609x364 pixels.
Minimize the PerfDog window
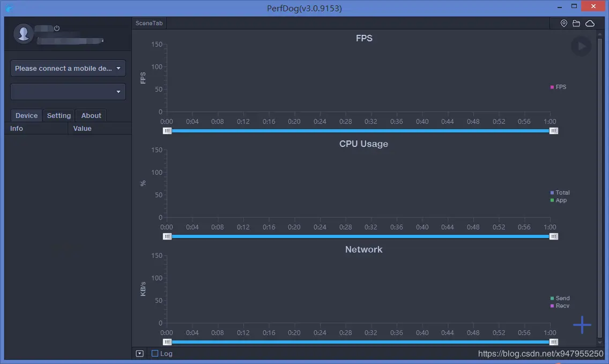tap(559, 6)
